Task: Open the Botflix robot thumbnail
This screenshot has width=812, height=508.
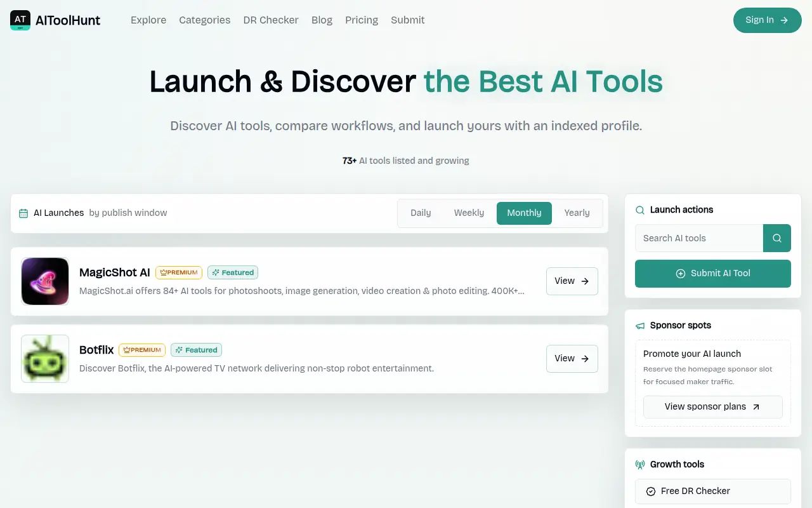Action: click(x=45, y=359)
